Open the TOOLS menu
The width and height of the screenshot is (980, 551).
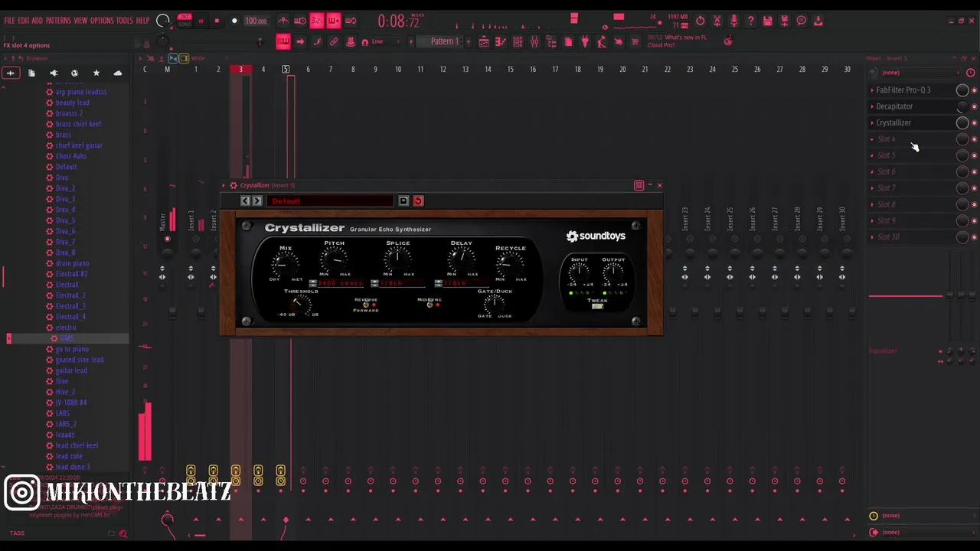(x=125, y=21)
